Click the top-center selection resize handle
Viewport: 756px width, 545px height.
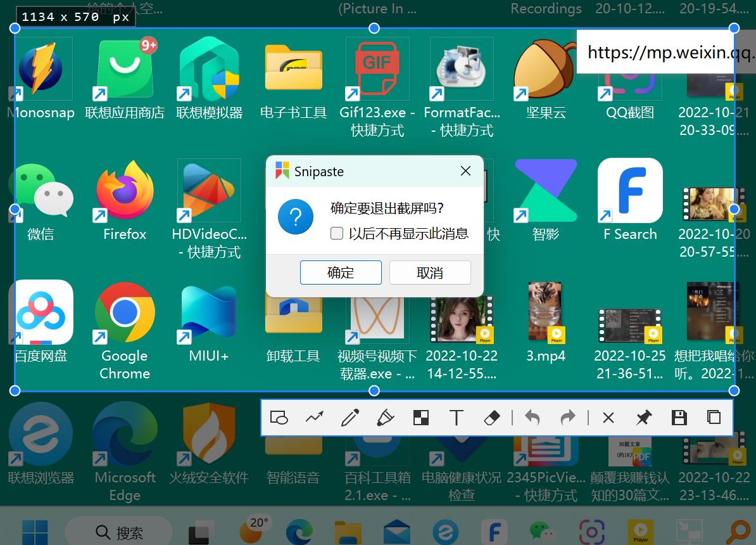(374, 28)
